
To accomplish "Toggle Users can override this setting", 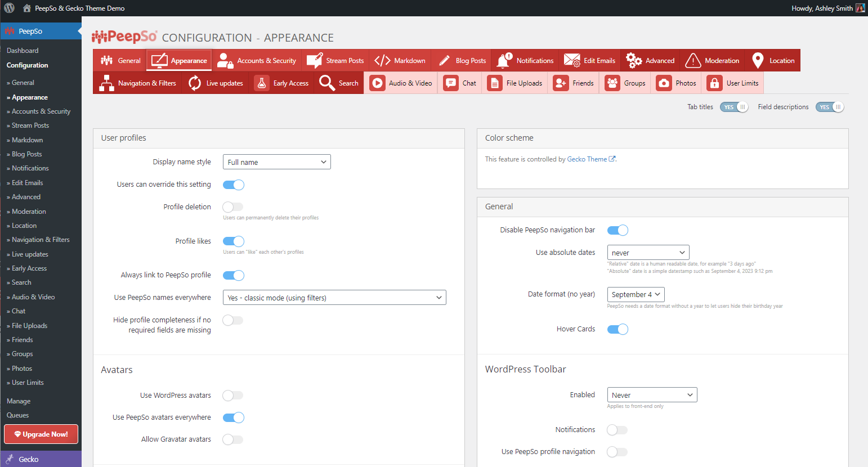I will click(233, 185).
